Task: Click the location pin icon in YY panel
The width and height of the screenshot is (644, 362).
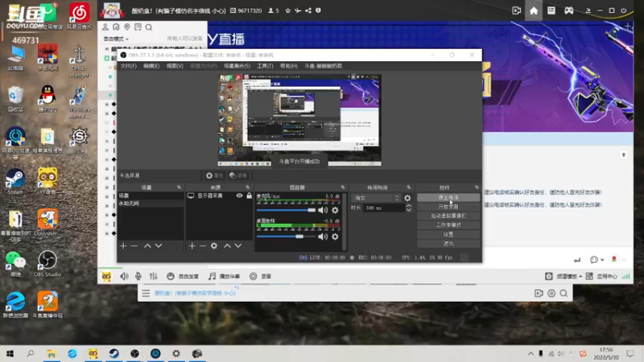Action: point(127,27)
